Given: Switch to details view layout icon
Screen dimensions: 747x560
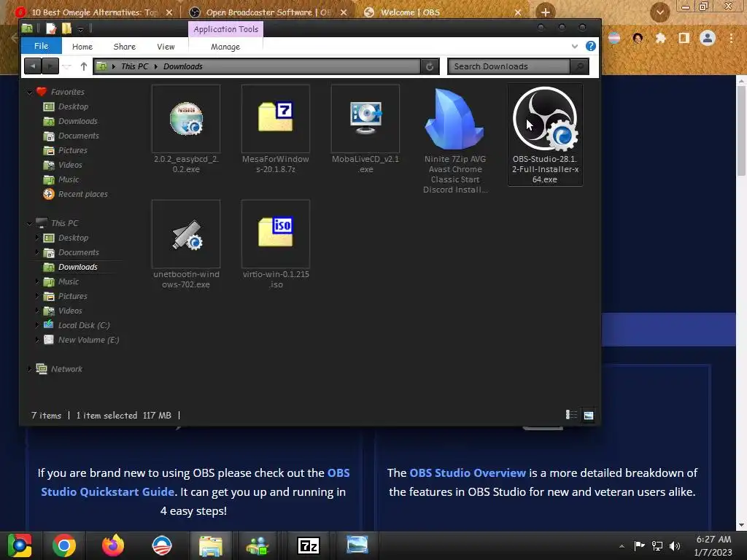Looking at the screenshot, I should coord(571,415).
